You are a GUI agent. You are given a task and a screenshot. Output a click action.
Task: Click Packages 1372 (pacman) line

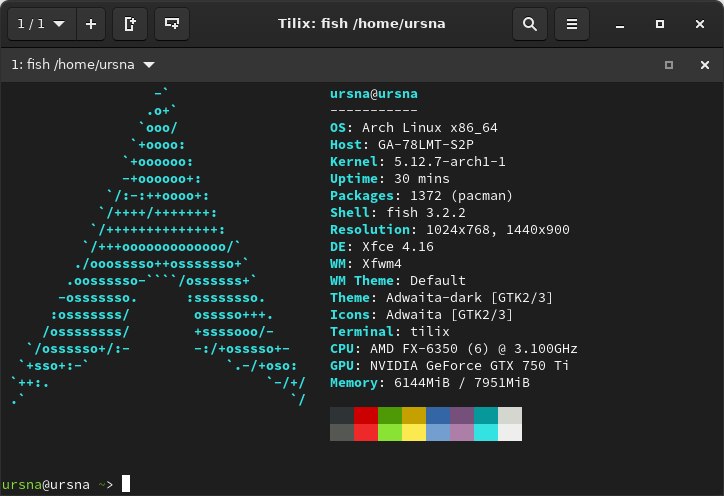(x=421, y=196)
